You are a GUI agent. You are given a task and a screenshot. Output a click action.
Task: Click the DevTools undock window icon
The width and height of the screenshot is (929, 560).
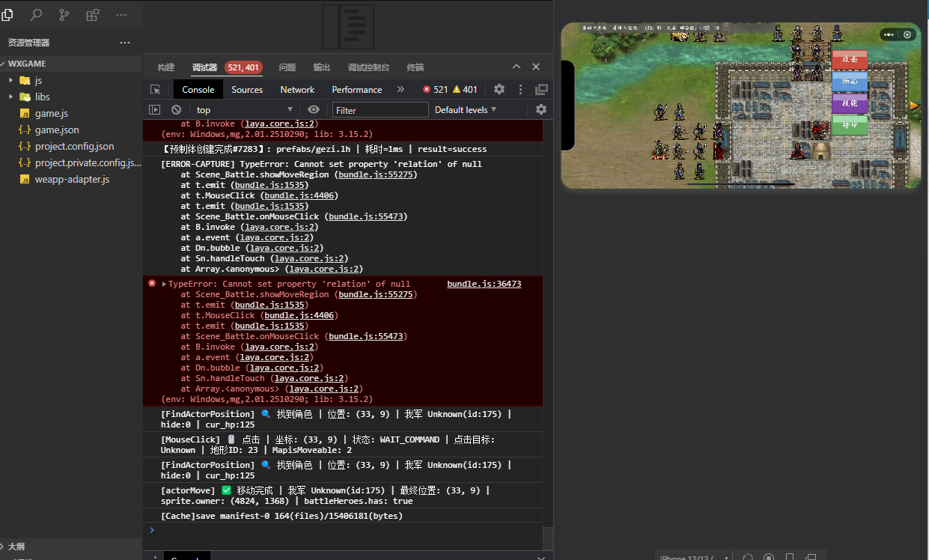click(541, 89)
